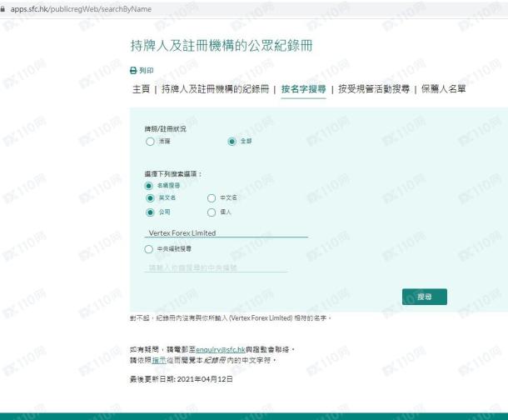Click the name field containing Vertex Forex Limited
Screen dimensions: 508x420
227,232
